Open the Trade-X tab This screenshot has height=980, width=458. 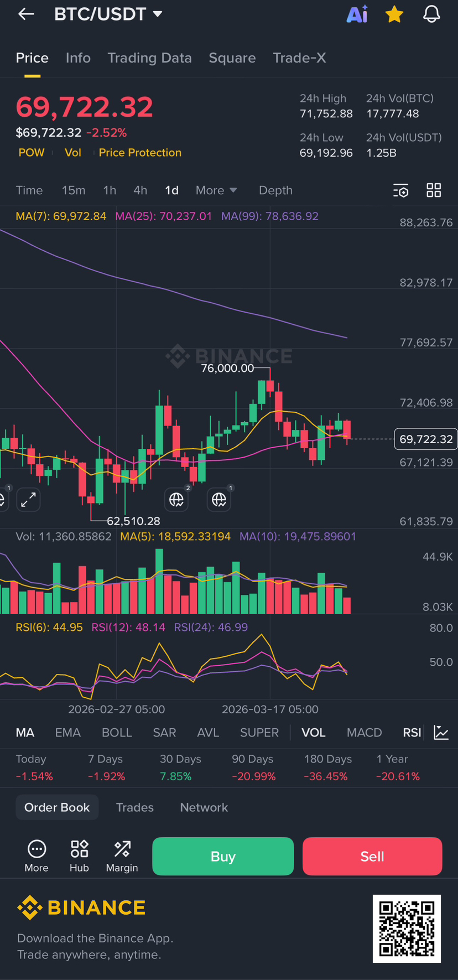tap(299, 58)
